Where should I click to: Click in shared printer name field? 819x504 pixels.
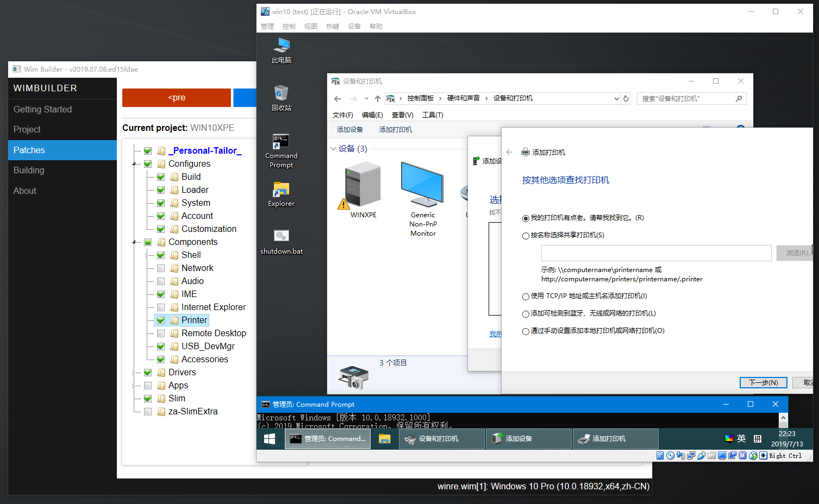coord(656,253)
